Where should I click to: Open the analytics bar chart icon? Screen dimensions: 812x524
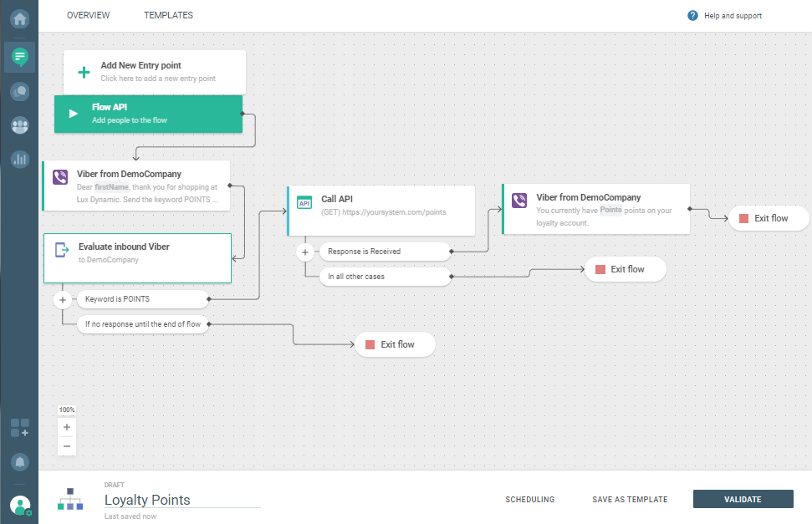tap(19, 159)
